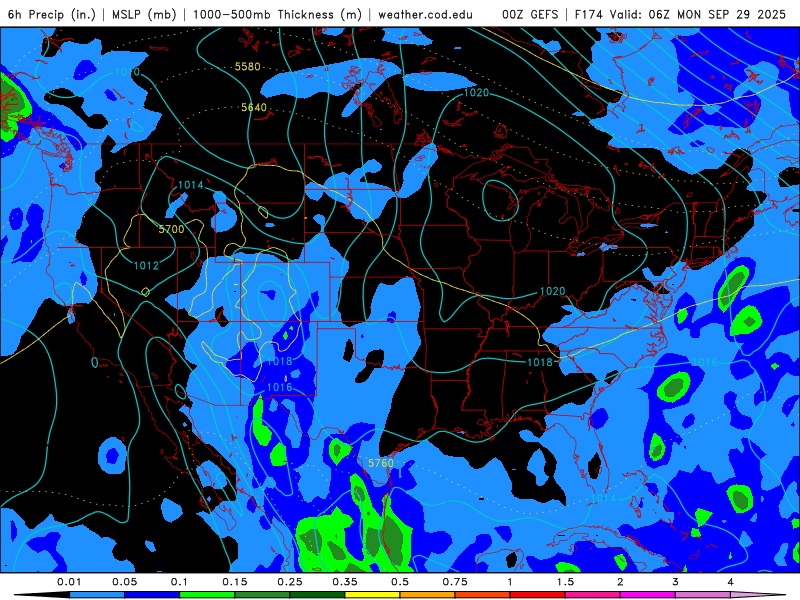Click the legend value 3
This screenshot has height=600, width=800.
pos(675,582)
